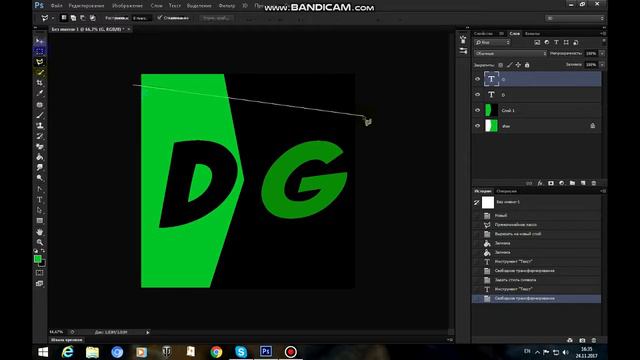This screenshot has height=360, width=640.
Task: Open the workspace switcher dropdown
Action: click(x=575, y=18)
